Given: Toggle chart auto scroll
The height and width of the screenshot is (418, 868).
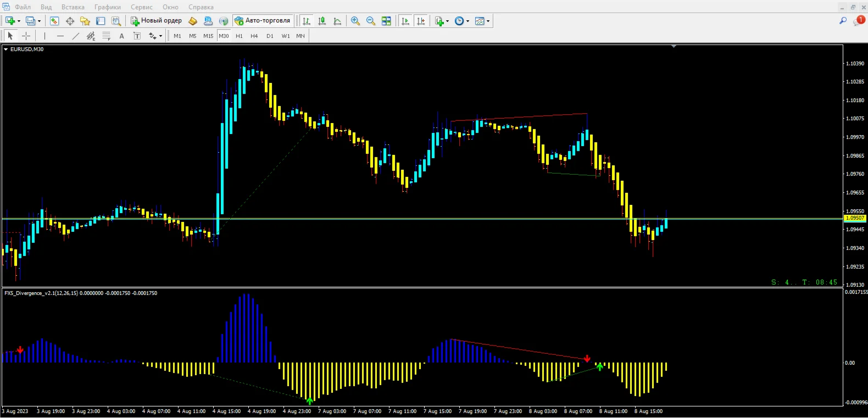Looking at the screenshot, I should (405, 21).
